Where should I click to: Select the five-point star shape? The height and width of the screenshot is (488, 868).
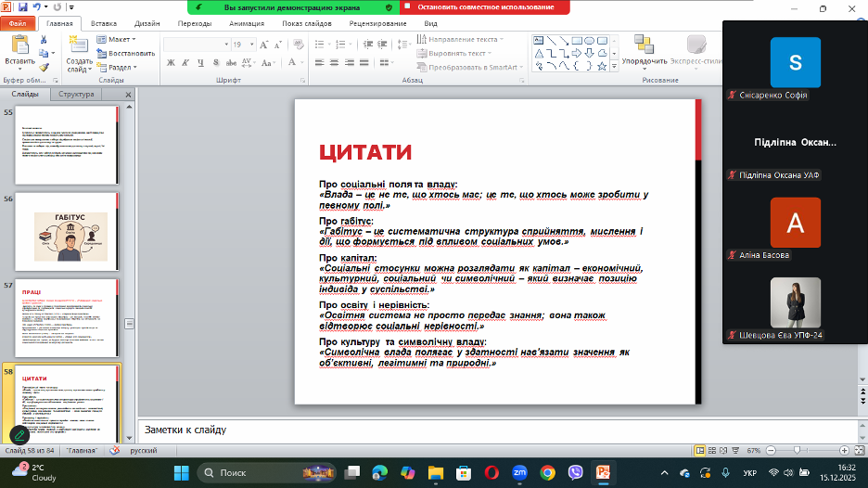pyautogui.click(x=602, y=66)
